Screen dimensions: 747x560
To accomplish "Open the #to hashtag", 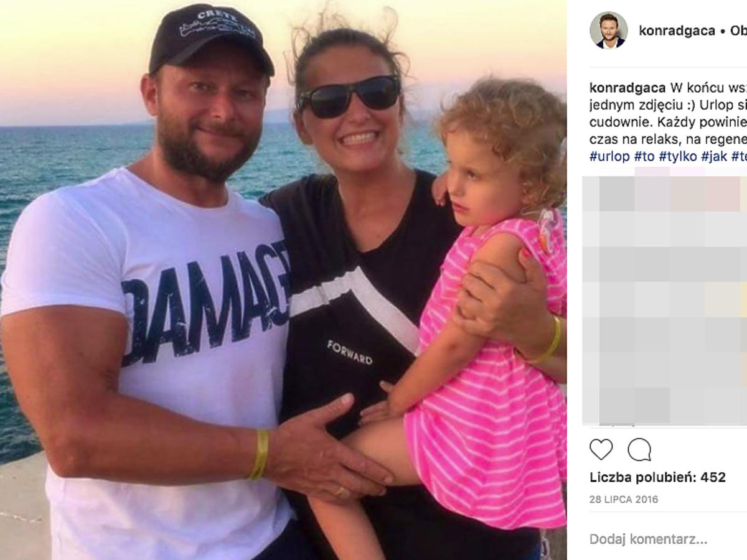I will (x=644, y=156).
